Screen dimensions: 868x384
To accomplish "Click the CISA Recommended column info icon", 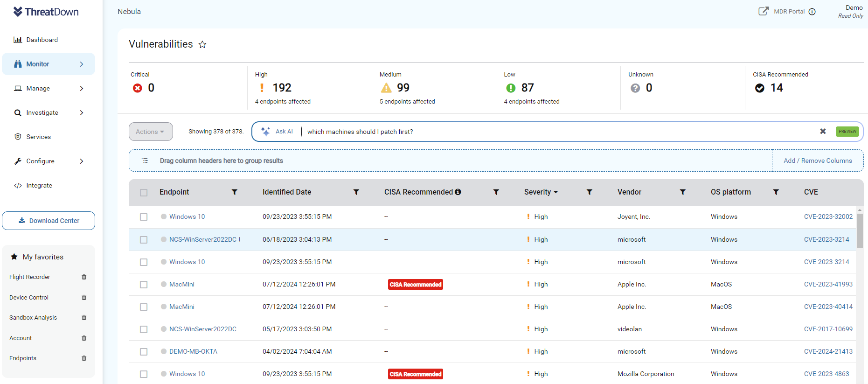I will 458,192.
